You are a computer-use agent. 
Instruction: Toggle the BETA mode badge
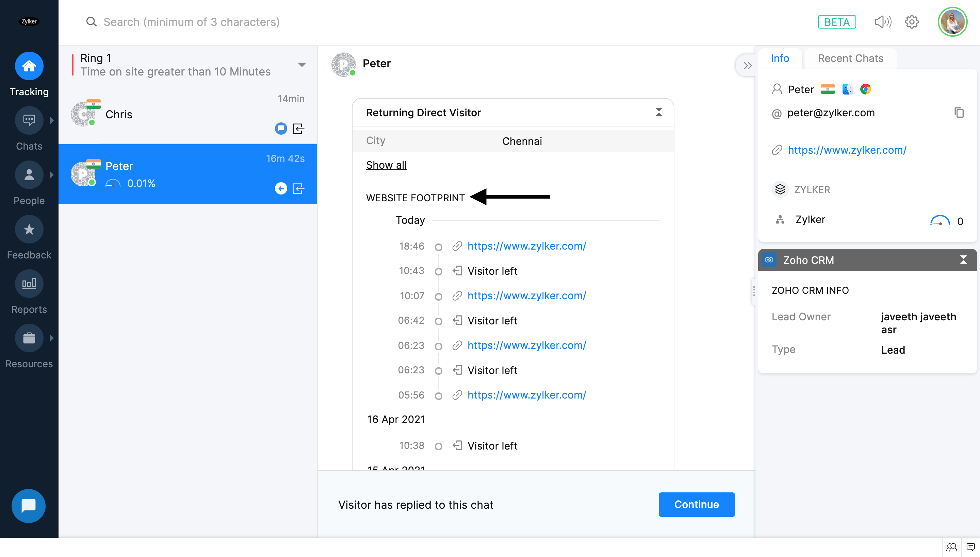pyautogui.click(x=837, y=22)
